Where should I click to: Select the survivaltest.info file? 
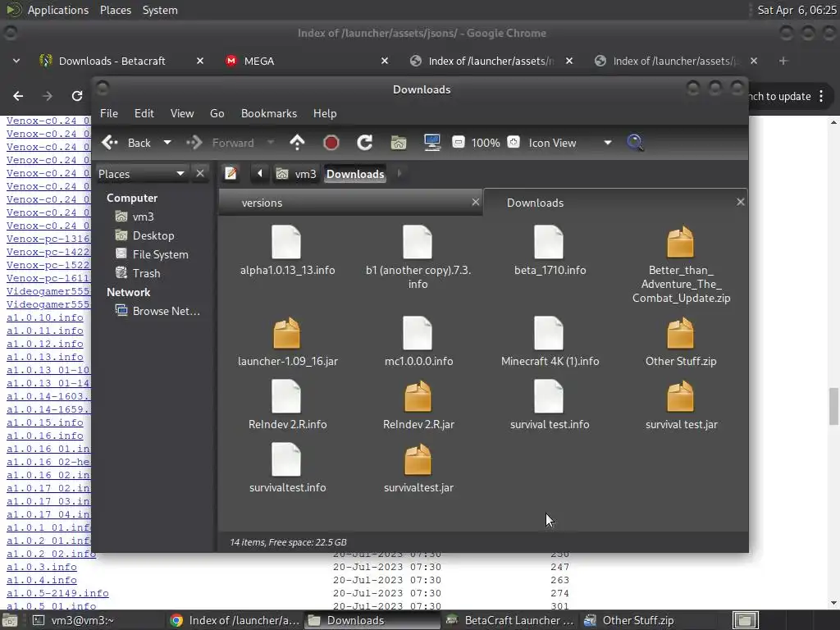coord(286,468)
